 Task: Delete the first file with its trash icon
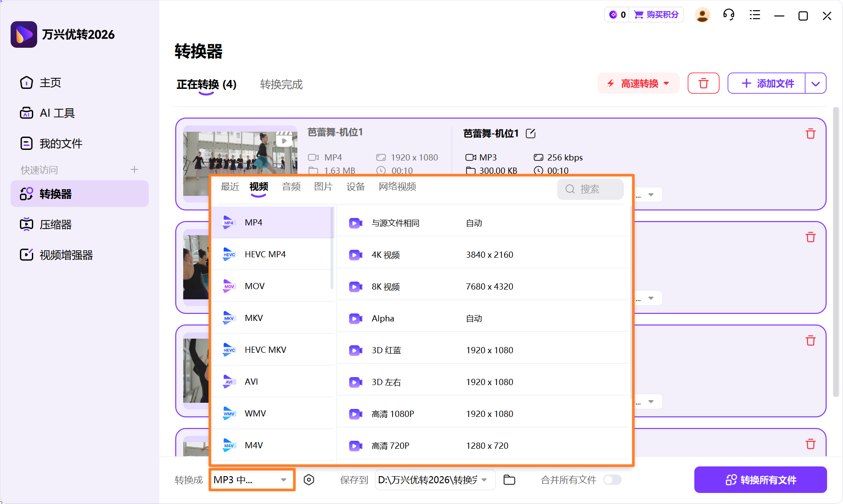click(810, 134)
